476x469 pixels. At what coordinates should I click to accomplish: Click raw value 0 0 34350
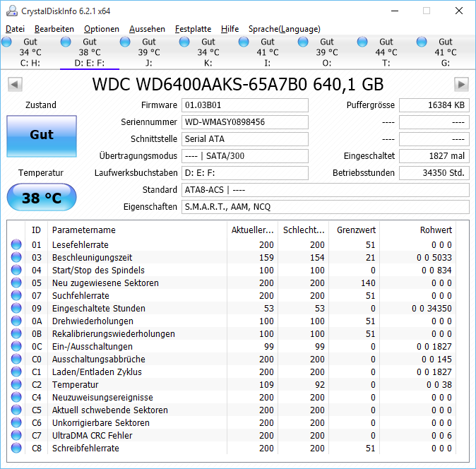pyautogui.click(x=432, y=309)
